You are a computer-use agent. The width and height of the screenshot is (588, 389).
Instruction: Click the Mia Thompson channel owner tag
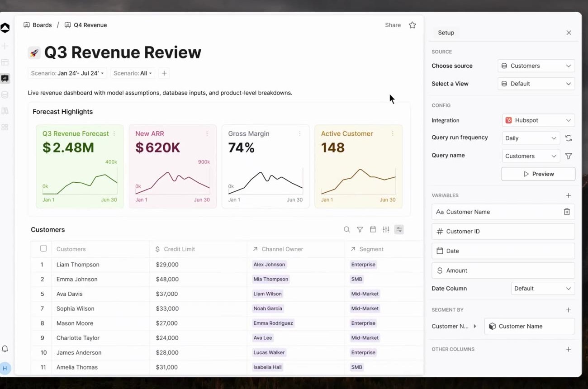[270, 279]
